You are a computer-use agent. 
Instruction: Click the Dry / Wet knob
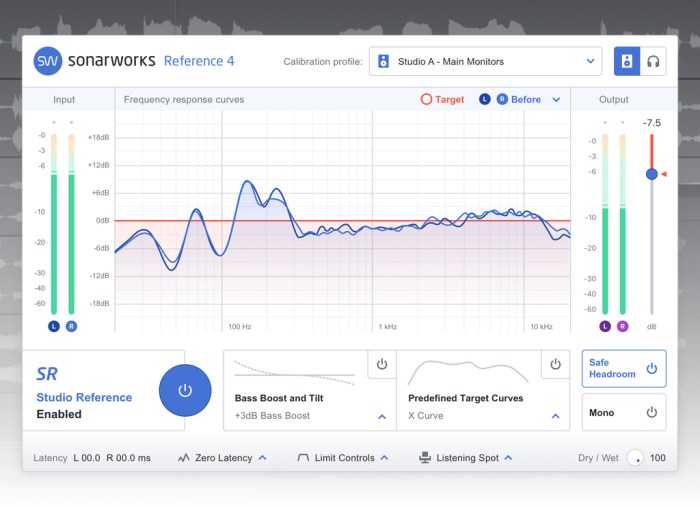635,458
